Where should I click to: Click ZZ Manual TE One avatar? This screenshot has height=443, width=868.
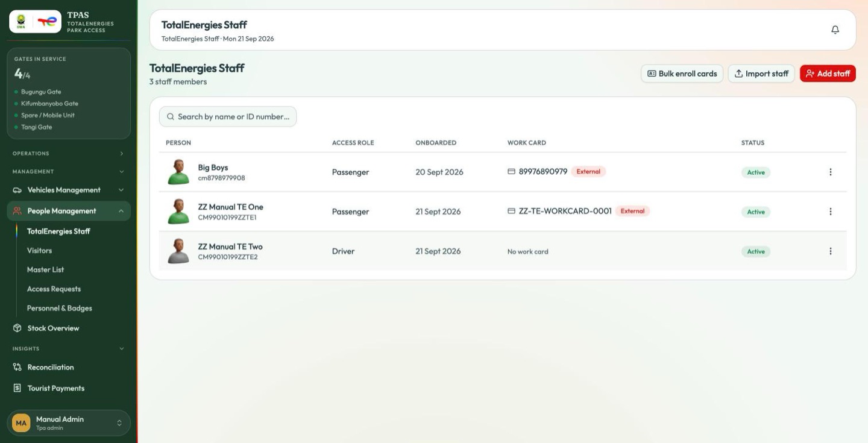click(x=178, y=212)
